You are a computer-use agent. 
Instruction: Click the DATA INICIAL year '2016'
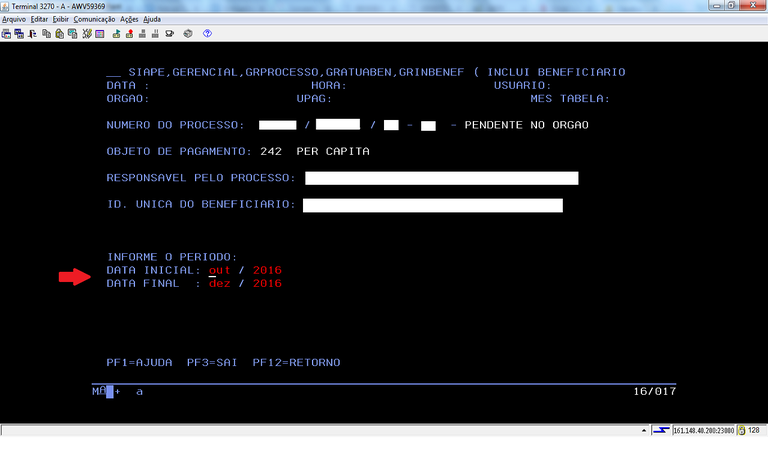[267, 270]
